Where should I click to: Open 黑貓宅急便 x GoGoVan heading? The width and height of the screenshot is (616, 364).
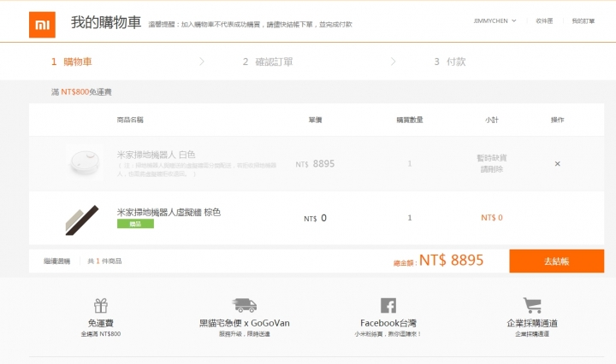pos(245,323)
